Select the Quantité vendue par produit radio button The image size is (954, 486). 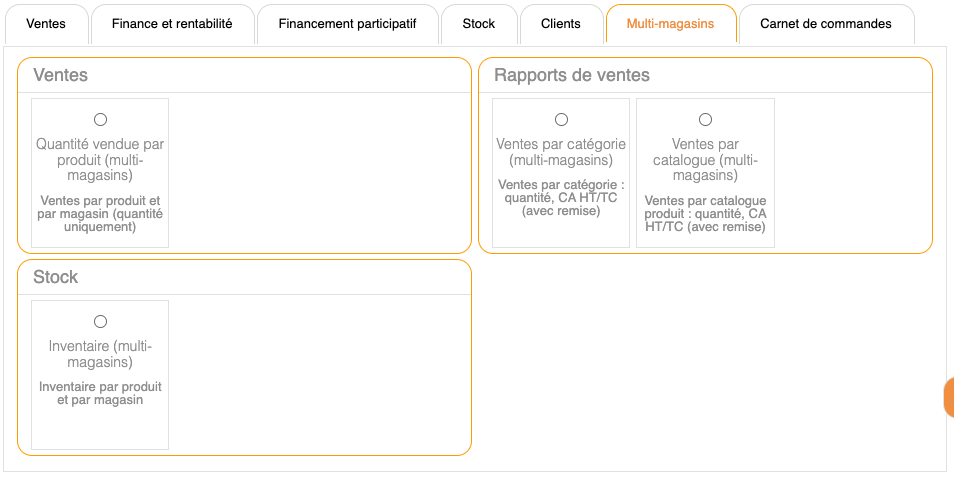[x=100, y=120]
